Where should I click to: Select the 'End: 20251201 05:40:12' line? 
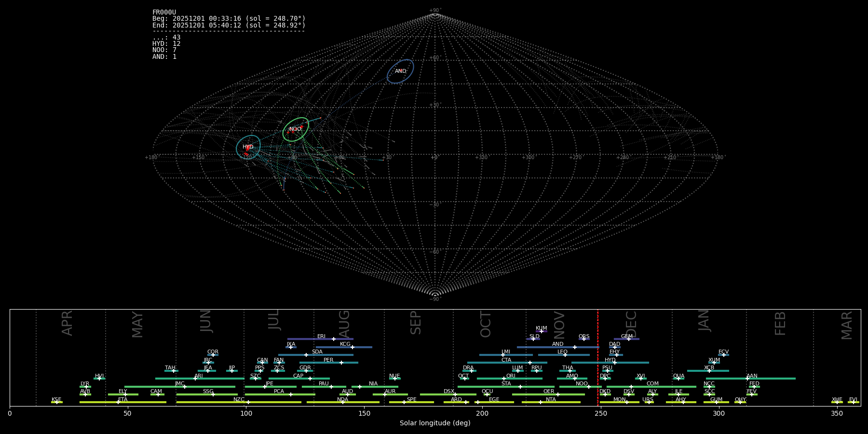[x=229, y=25]
